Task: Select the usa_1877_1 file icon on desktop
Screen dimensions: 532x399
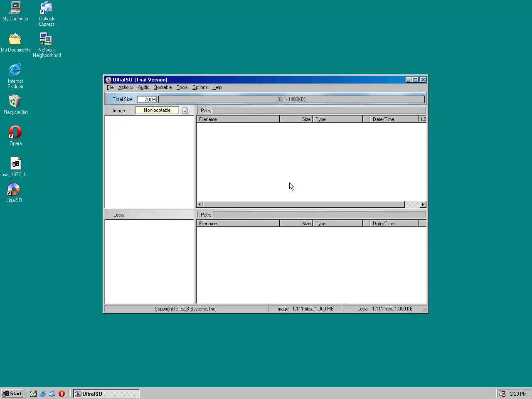Action: (15, 167)
